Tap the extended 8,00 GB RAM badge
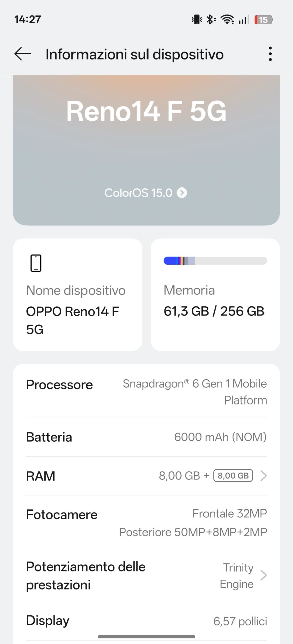Image resolution: width=293 pixels, height=644 pixels. point(233,476)
